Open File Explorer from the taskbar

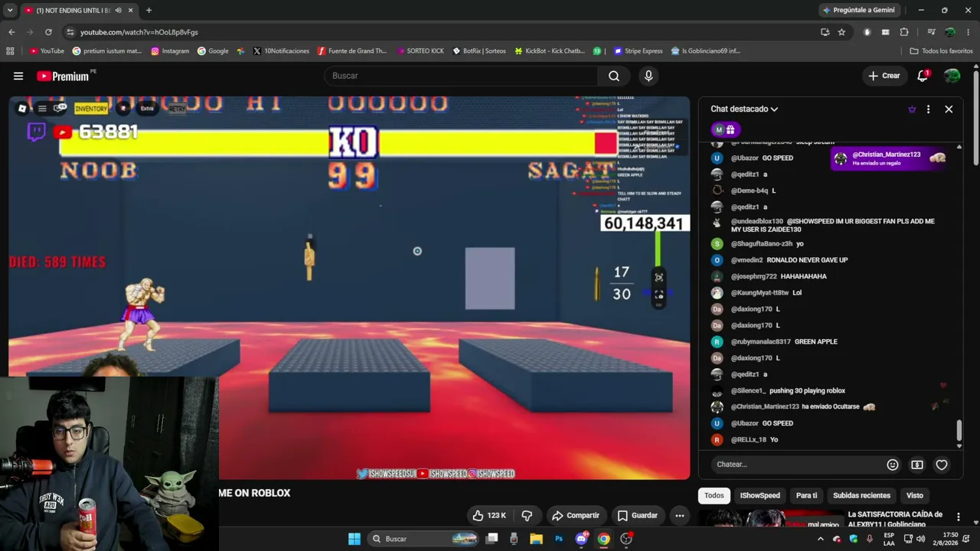[x=536, y=539]
